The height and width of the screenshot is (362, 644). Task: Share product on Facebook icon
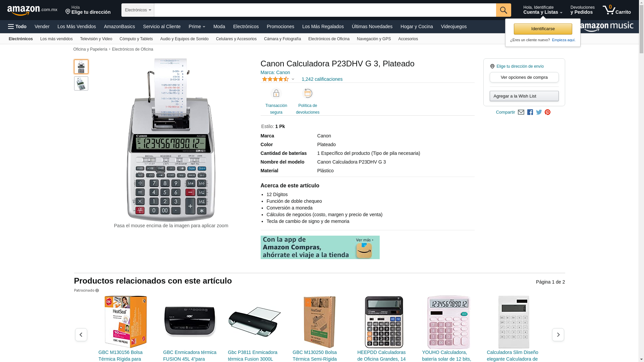[530, 112]
